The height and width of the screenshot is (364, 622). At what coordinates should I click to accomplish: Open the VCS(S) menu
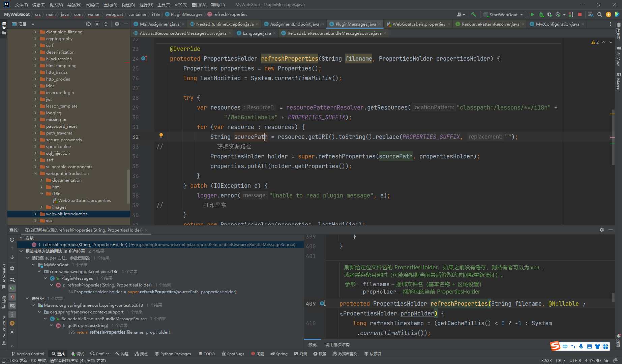[181, 5]
